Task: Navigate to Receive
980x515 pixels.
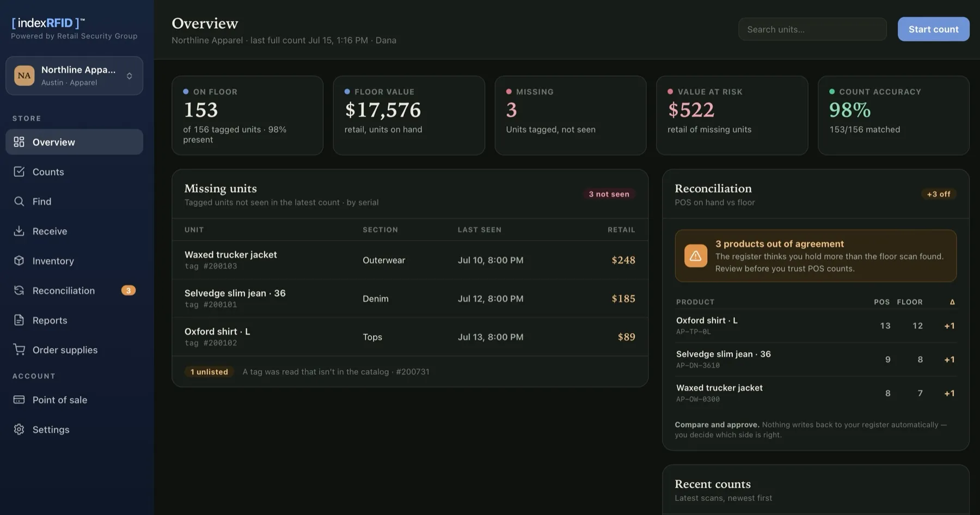Action: point(75,231)
